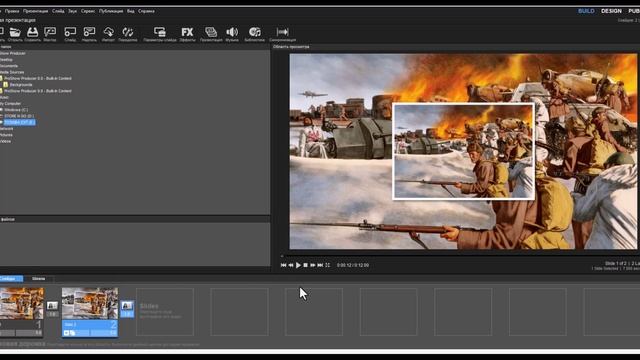
Task: Play the slideshow preview
Action: pyautogui.click(x=298, y=265)
